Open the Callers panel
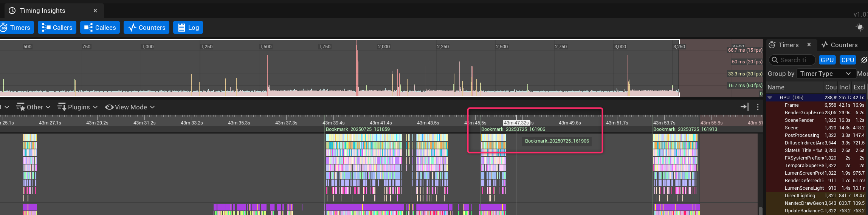The image size is (868, 215). tap(57, 28)
